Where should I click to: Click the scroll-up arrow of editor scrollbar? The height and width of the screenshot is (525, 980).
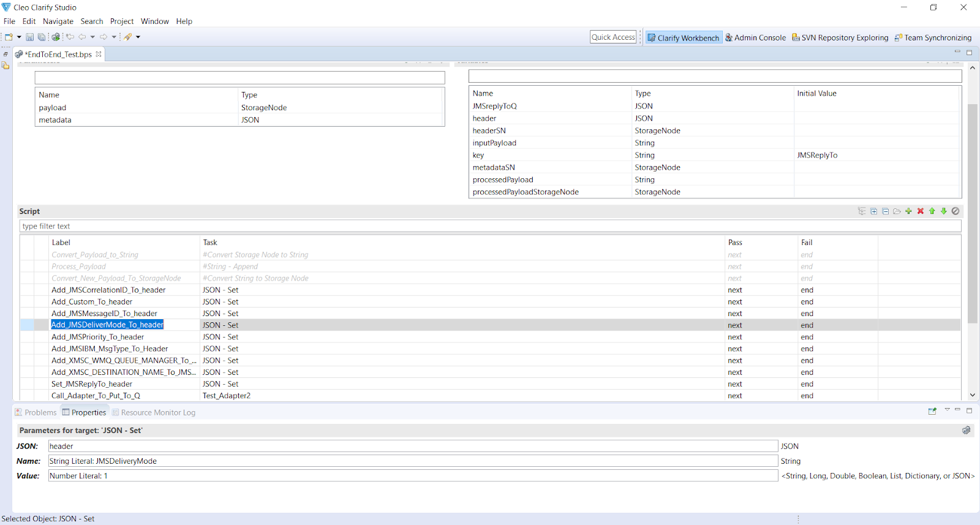coord(973,68)
